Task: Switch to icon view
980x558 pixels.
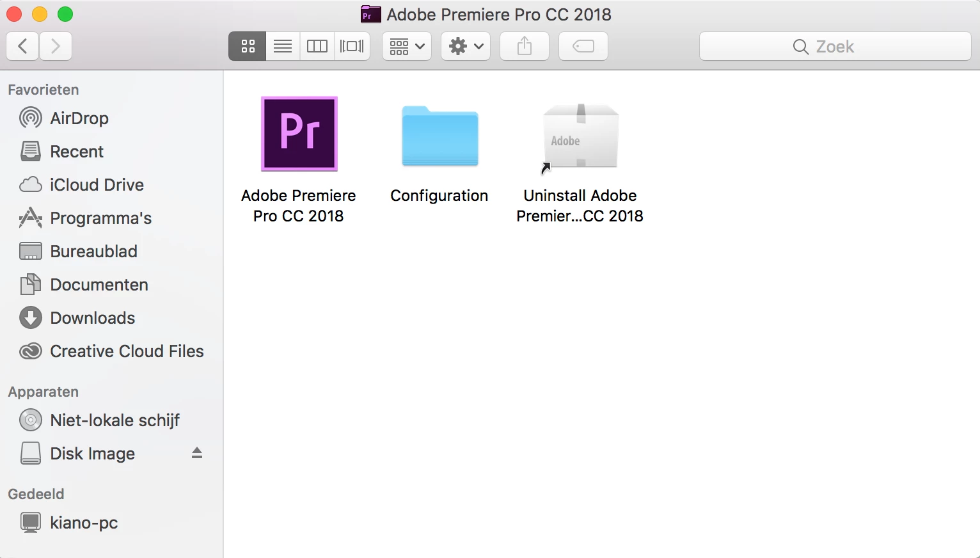Action: 248,46
